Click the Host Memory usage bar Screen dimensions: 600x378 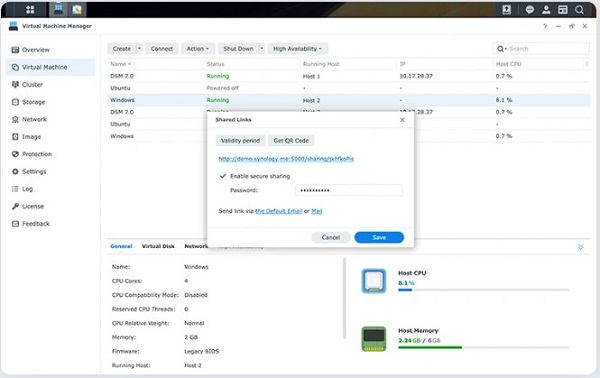click(484, 347)
